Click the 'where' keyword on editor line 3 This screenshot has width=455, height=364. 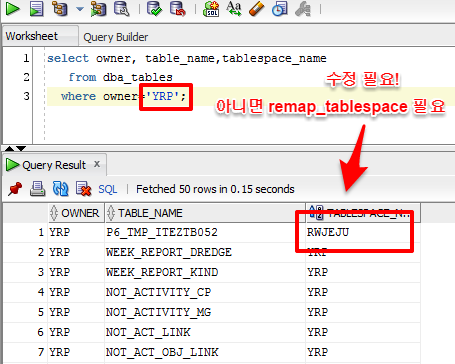point(78,96)
